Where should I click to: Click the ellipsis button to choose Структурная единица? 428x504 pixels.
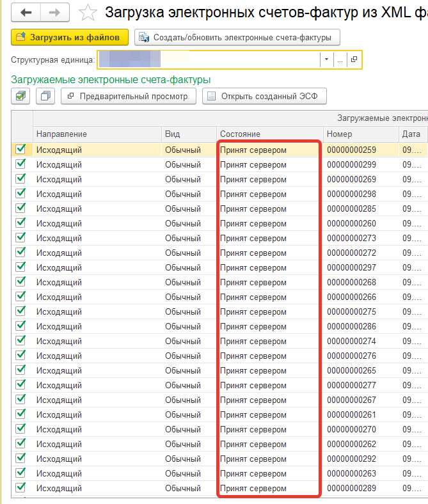click(340, 59)
